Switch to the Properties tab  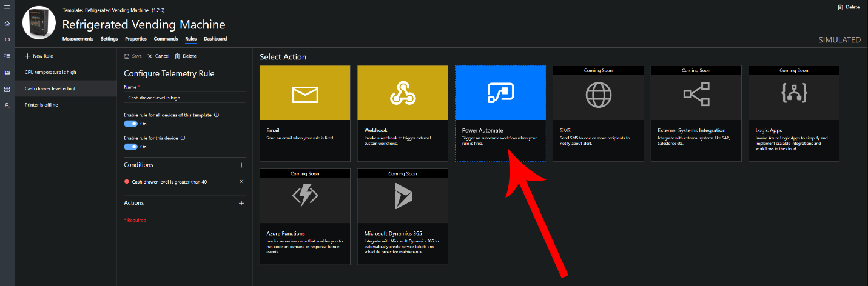click(136, 39)
